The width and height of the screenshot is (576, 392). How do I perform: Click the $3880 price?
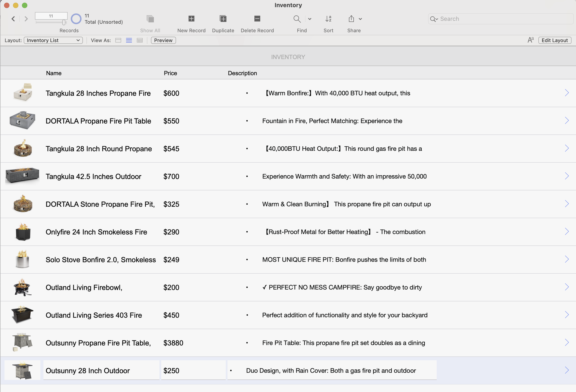click(173, 343)
